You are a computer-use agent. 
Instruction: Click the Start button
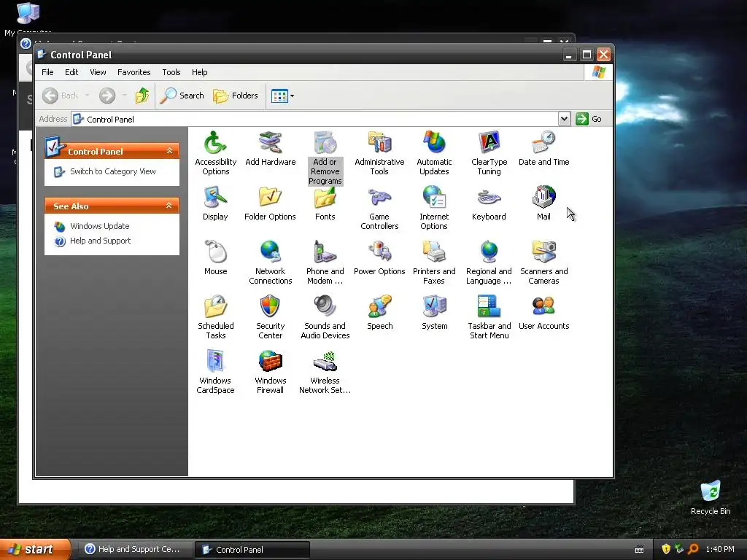[x=35, y=549]
